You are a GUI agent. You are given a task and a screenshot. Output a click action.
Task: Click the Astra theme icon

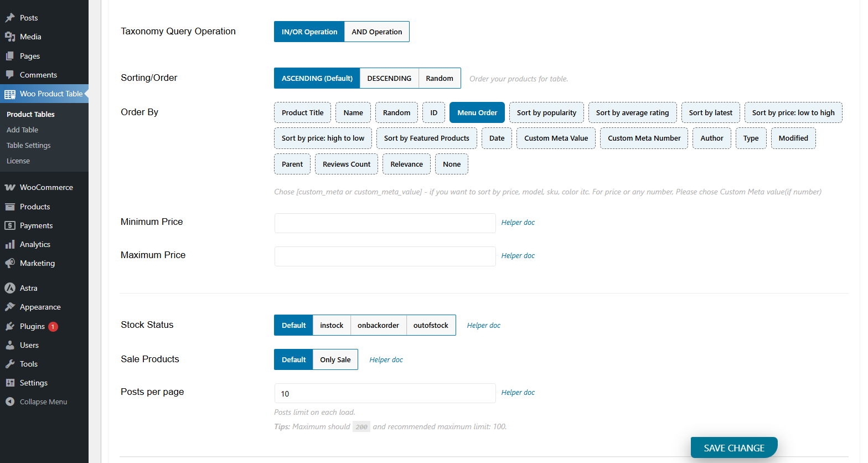[10, 288]
